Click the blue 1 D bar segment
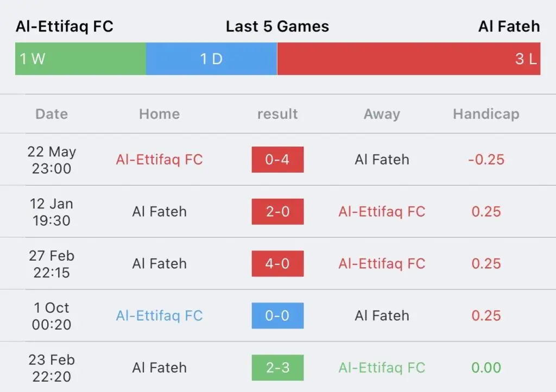Screen dimensions: 556x392 point(211,59)
